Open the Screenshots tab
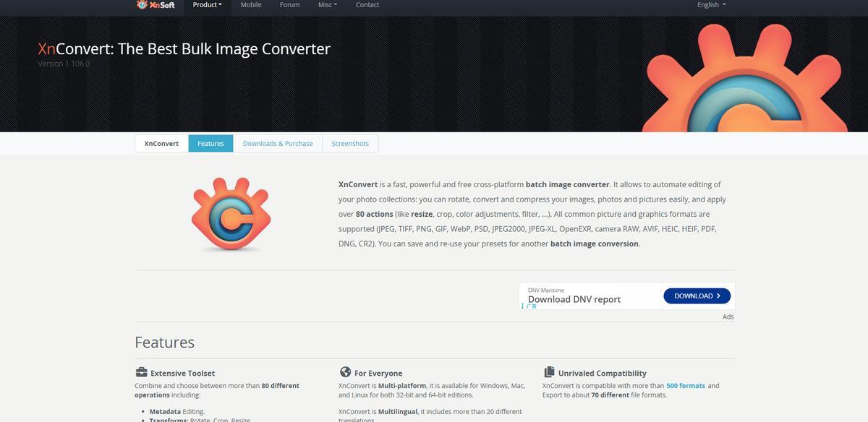This screenshot has width=868, height=422. pyautogui.click(x=350, y=144)
